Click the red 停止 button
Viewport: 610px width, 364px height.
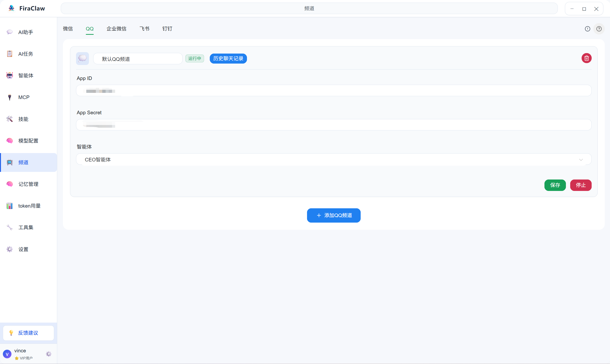pyautogui.click(x=581, y=185)
